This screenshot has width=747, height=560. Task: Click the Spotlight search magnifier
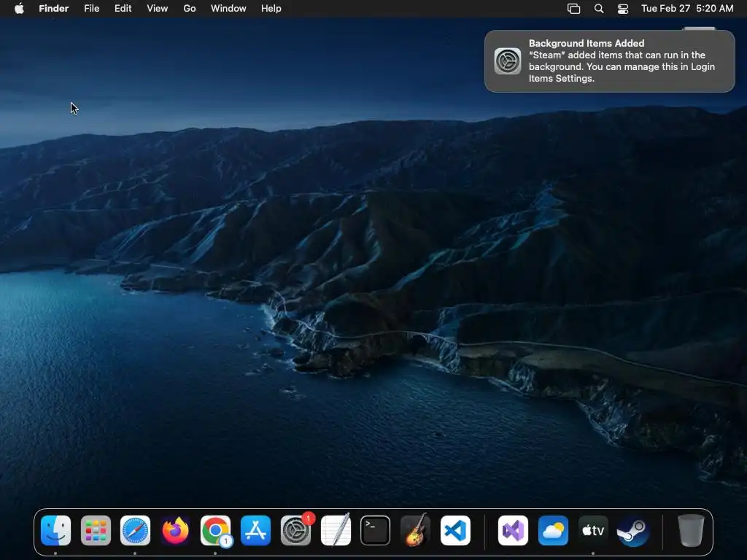[x=599, y=9]
